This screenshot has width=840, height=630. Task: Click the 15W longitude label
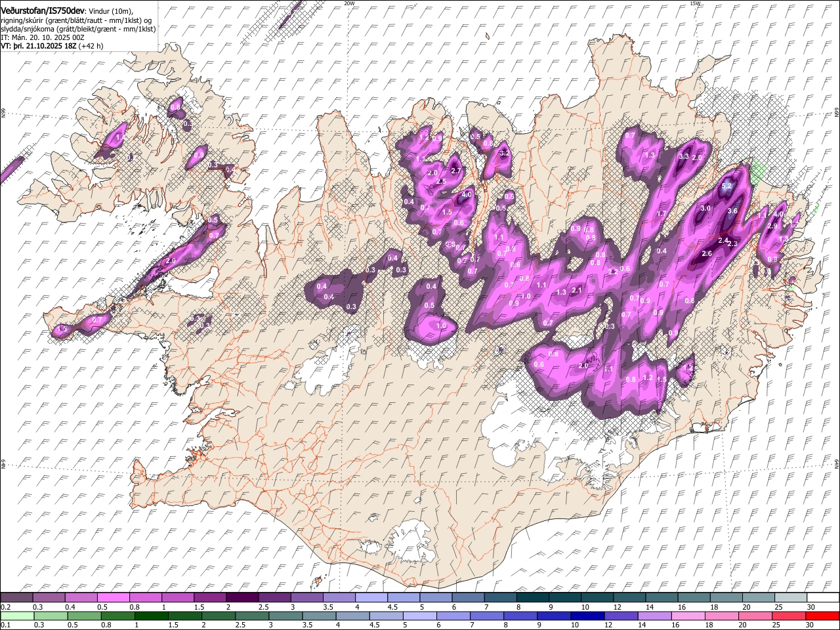(695, 3)
